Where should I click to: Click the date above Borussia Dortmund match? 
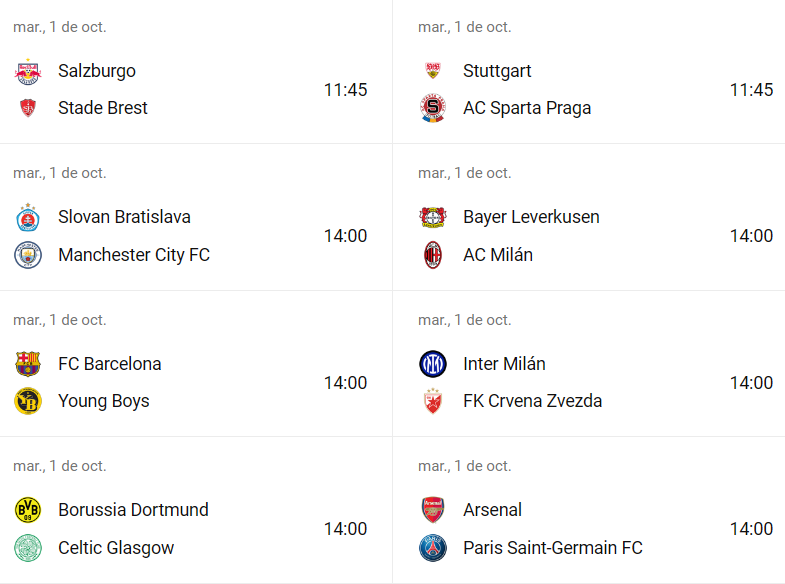tap(59, 466)
